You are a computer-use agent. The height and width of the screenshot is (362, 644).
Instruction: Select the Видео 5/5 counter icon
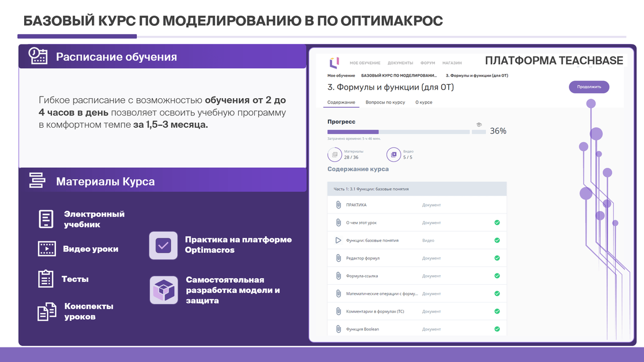tap(393, 155)
